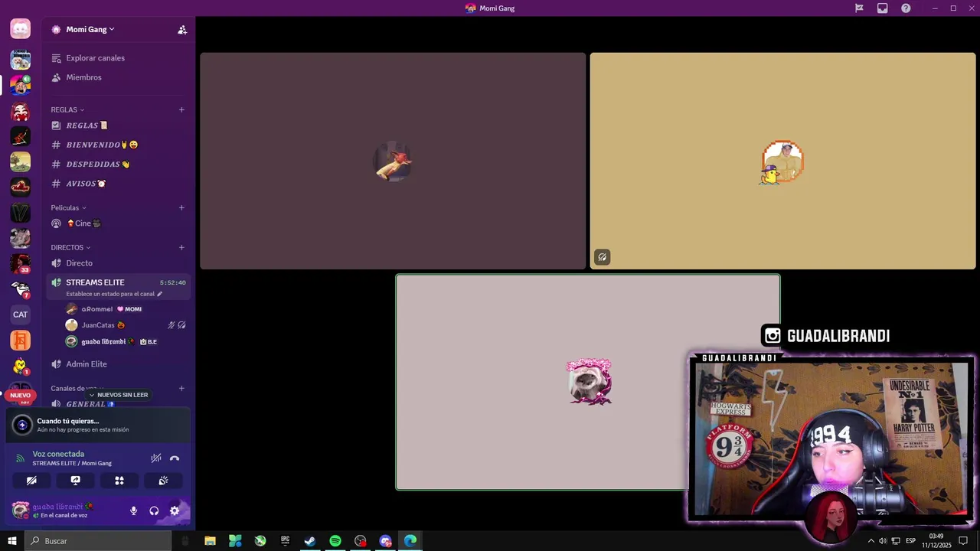Screen dimensions: 980x551
Task: Open the flag icon in title bar
Action: (x=859, y=8)
